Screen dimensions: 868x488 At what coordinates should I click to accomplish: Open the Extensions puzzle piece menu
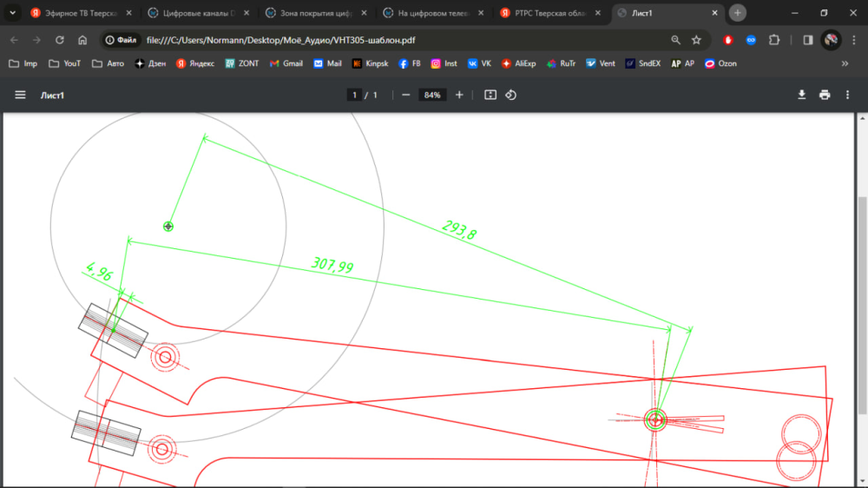(x=774, y=40)
